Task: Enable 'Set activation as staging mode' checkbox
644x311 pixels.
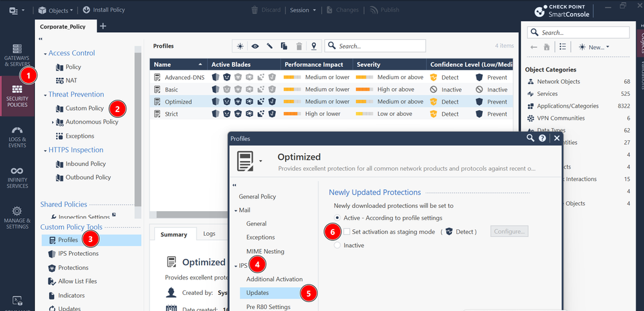Action: coord(347,232)
